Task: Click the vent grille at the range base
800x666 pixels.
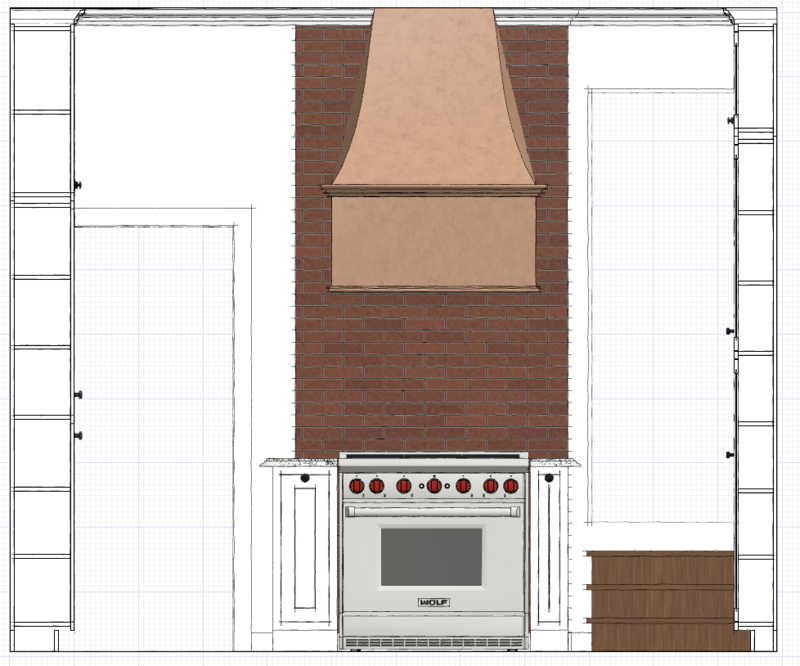Action: click(x=434, y=643)
